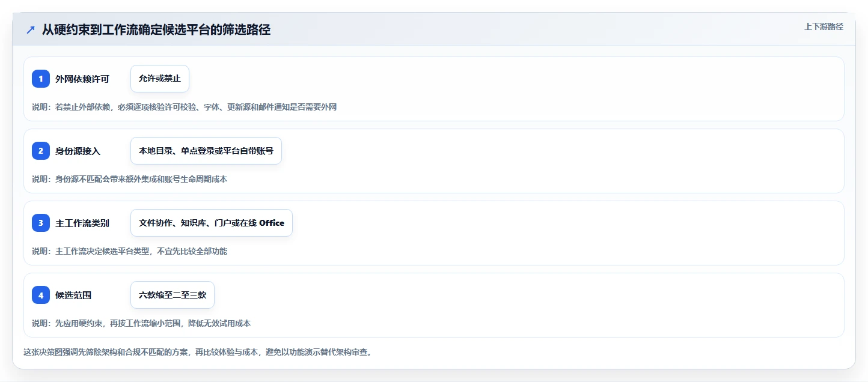The height and width of the screenshot is (382, 868).
Task: Click the 身份源接入 step label
Action: click(78, 151)
